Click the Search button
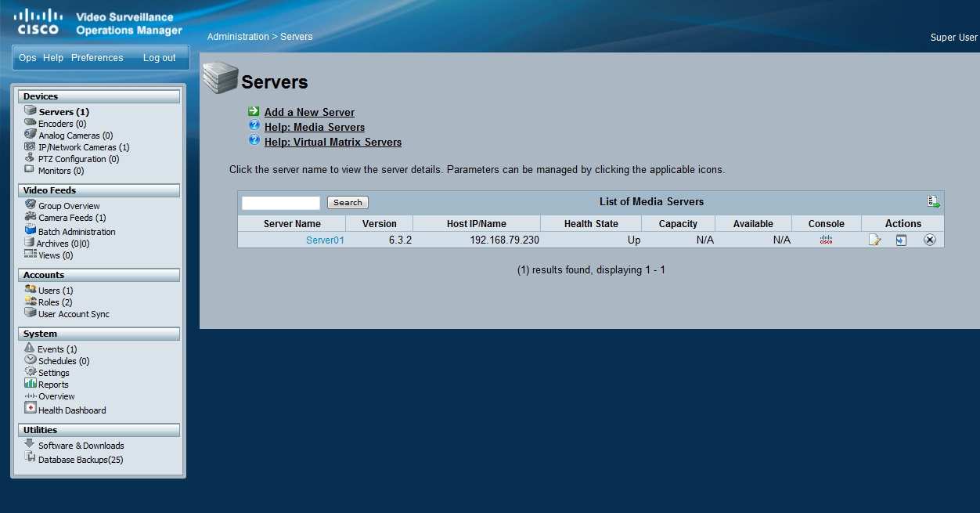 coord(348,202)
